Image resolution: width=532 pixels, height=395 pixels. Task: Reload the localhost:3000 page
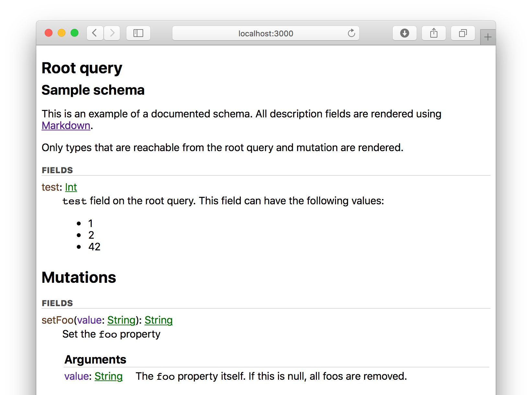coord(352,33)
